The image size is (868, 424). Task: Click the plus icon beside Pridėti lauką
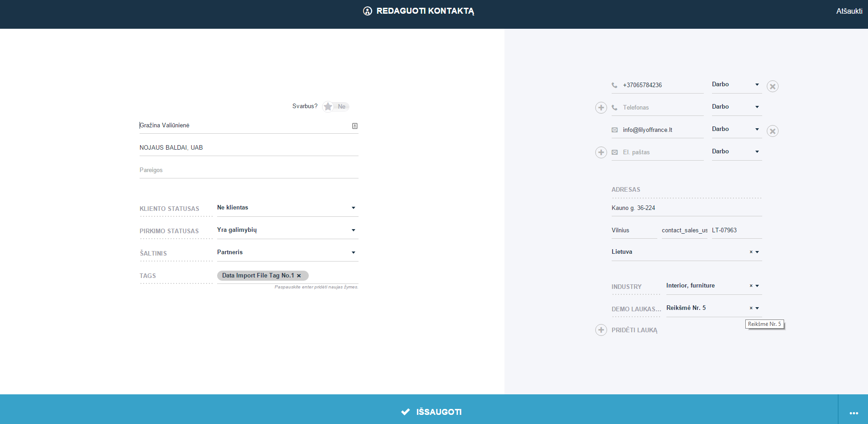coord(601,330)
